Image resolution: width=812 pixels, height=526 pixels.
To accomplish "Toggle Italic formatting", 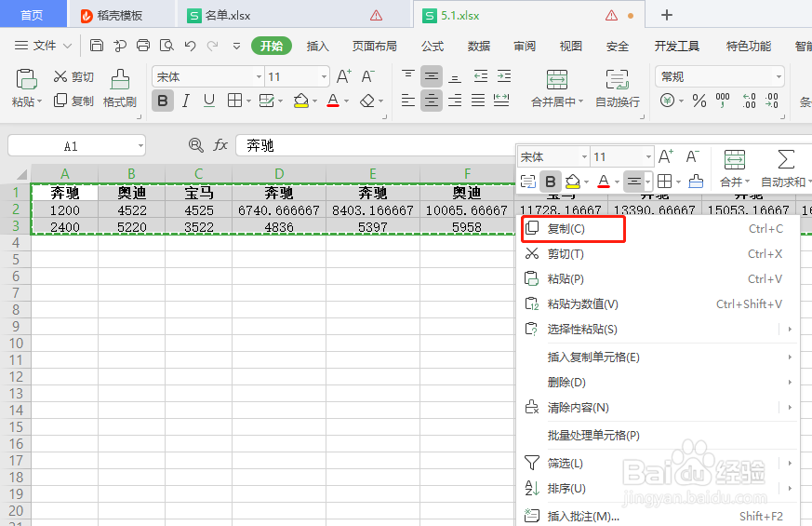I will [185, 101].
